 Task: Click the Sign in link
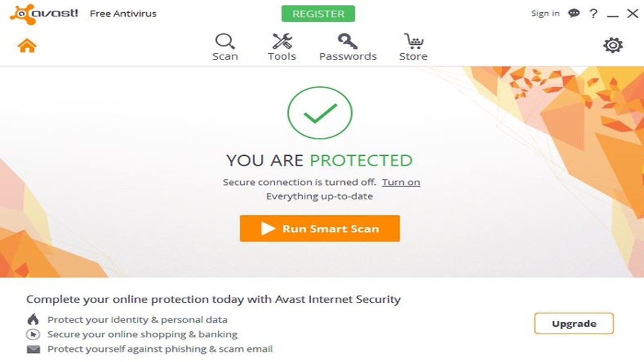pos(544,13)
